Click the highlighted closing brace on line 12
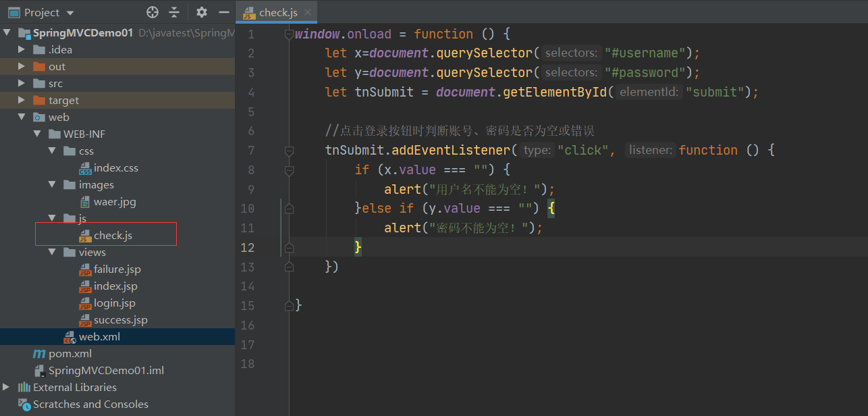 click(x=358, y=247)
